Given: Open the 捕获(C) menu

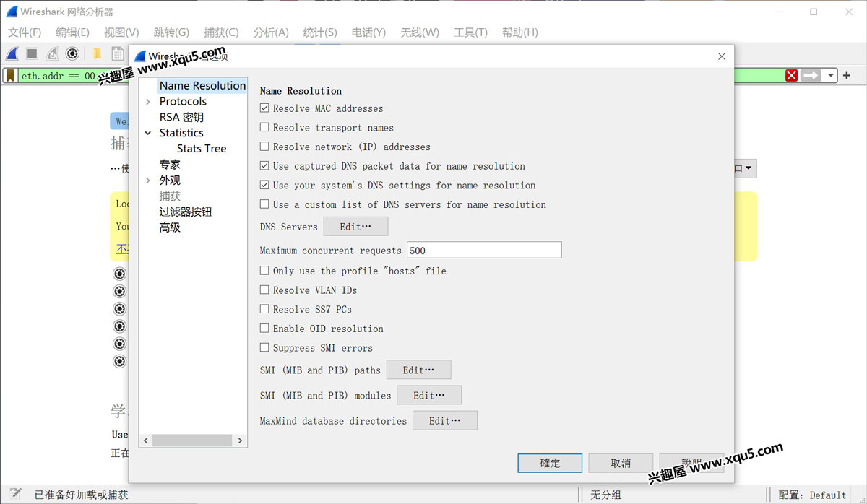Looking at the screenshot, I should click(221, 32).
